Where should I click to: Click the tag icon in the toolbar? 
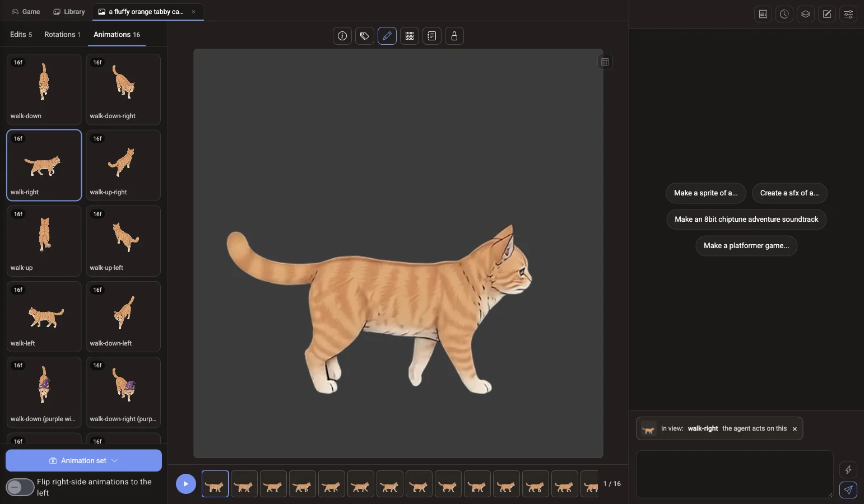click(365, 36)
